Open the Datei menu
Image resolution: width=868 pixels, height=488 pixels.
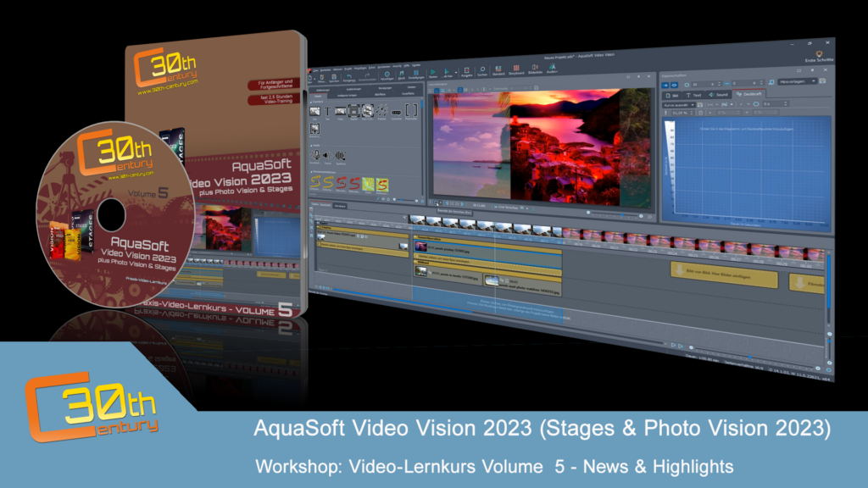[x=315, y=70]
